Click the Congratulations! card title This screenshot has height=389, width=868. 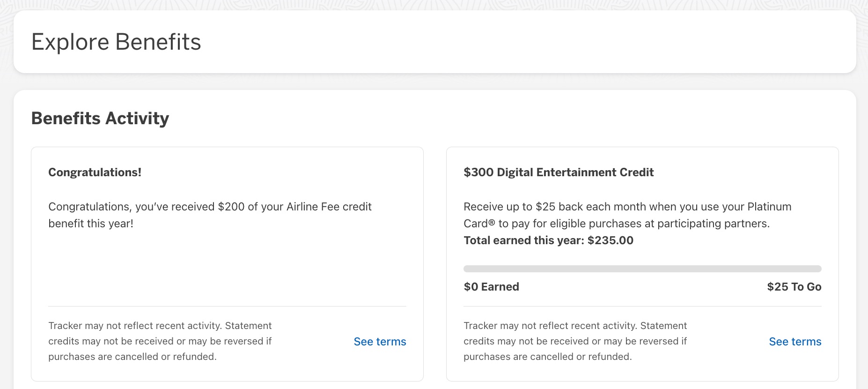pos(95,172)
